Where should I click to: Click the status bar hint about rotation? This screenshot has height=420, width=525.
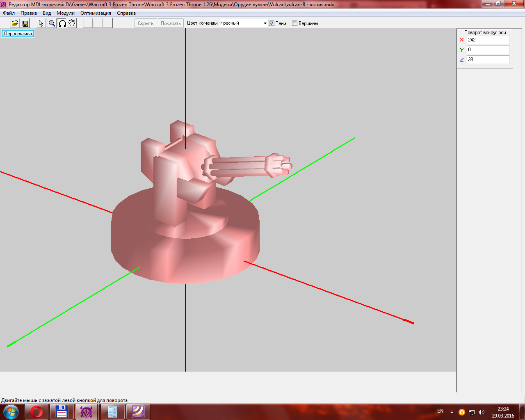coord(64,400)
